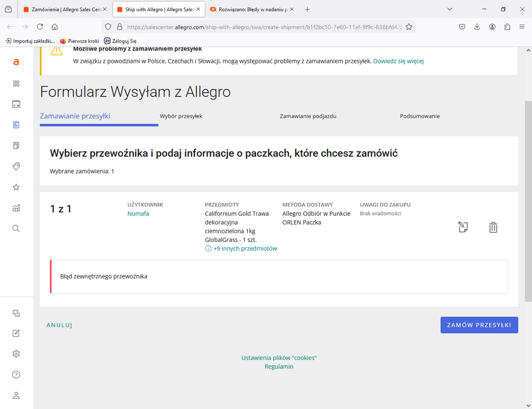This screenshot has height=409, width=532.
Task: Open the Firefox hamburger menu
Action: pos(522,27)
